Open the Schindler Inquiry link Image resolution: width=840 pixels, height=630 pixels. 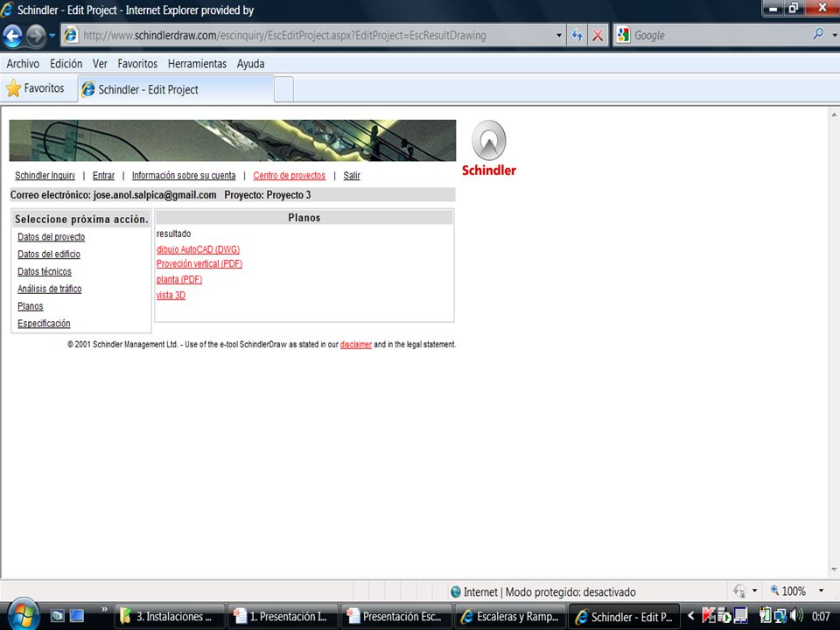[x=45, y=176]
